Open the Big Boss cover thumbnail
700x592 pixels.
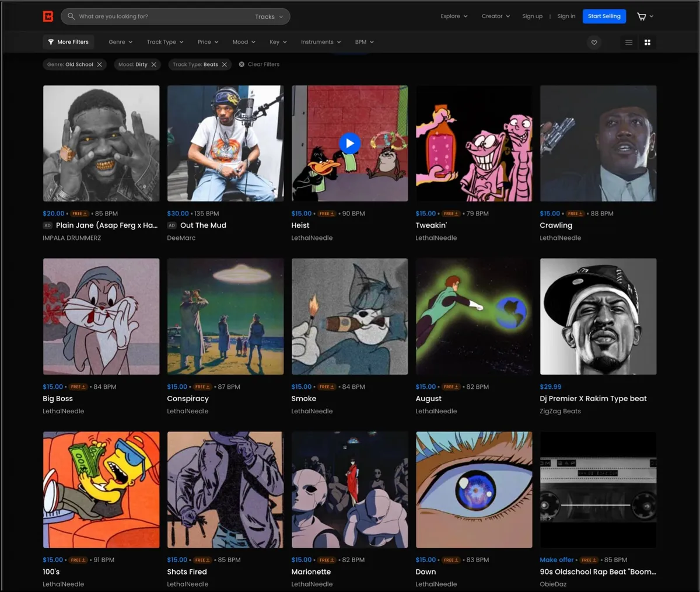[x=101, y=316]
